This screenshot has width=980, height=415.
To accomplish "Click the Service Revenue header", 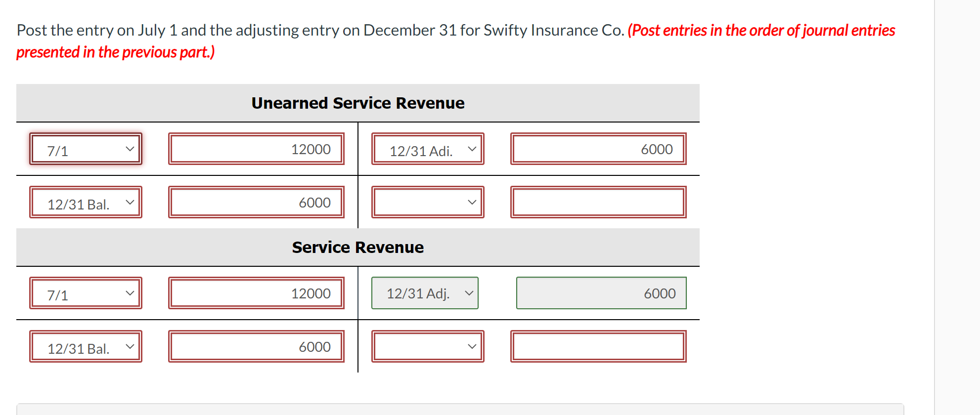I will (358, 247).
